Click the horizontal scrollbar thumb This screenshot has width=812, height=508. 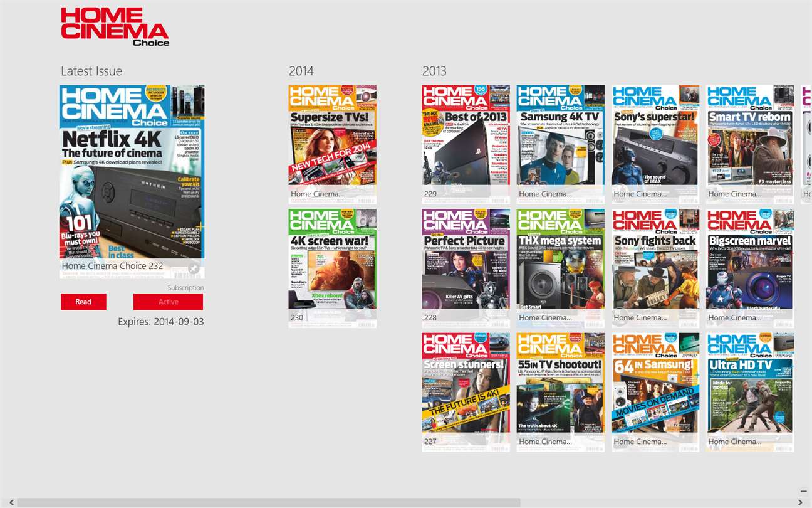(269, 502)
